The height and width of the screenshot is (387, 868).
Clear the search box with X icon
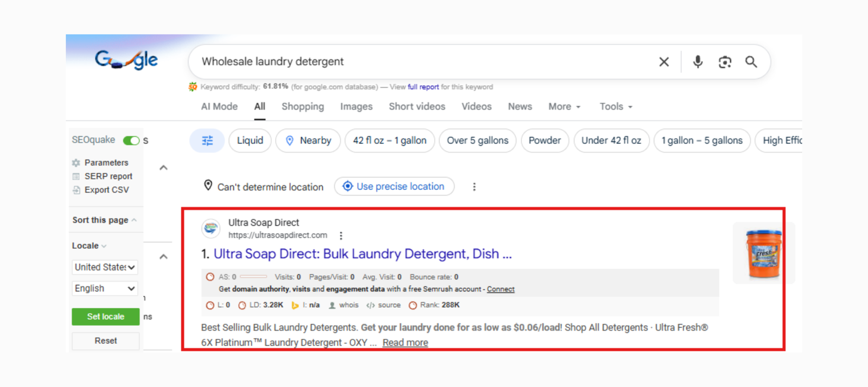point(663,62)
